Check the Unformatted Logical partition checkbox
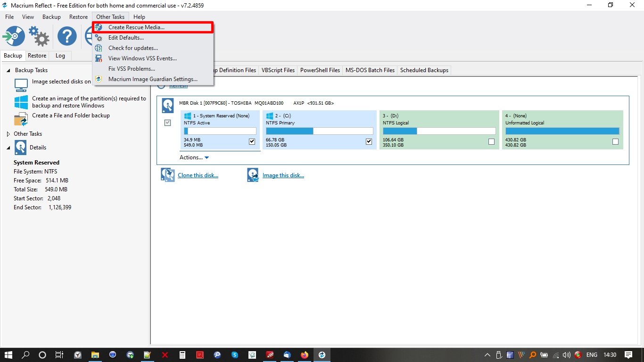The height and width of the screenshot is (362, 644). [615, 141]
